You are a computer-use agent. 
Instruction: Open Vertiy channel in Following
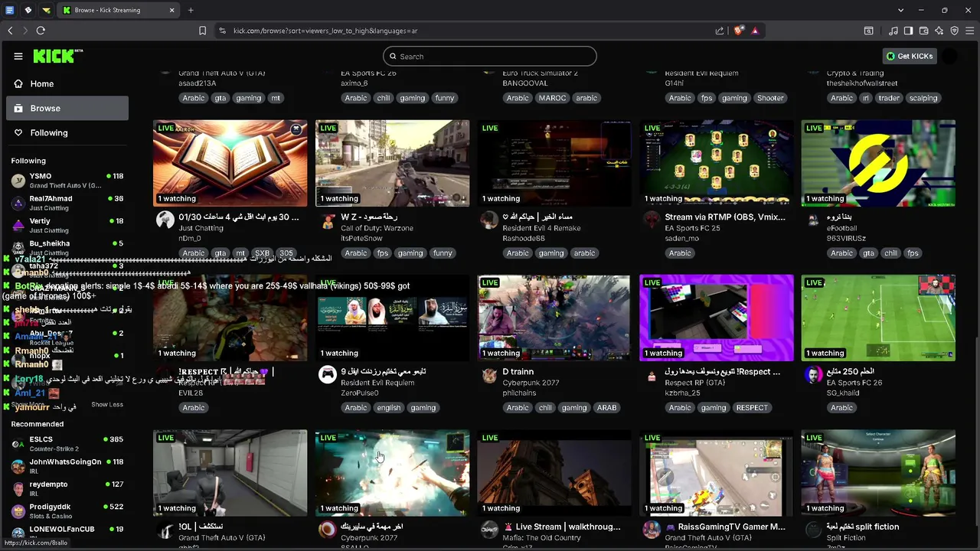coord(67,225)
